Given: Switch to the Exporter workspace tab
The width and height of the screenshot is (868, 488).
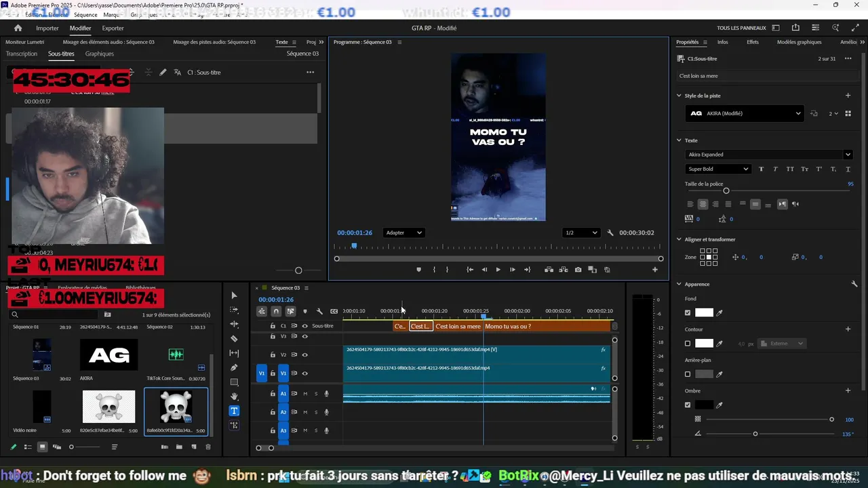Looking at the screenshot, I should [x=113, y=28].
